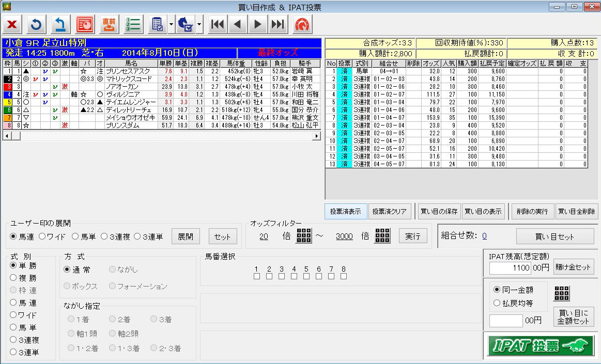Go to previous race arrow
Screen dimensions: 601x364
coord(237,24)
